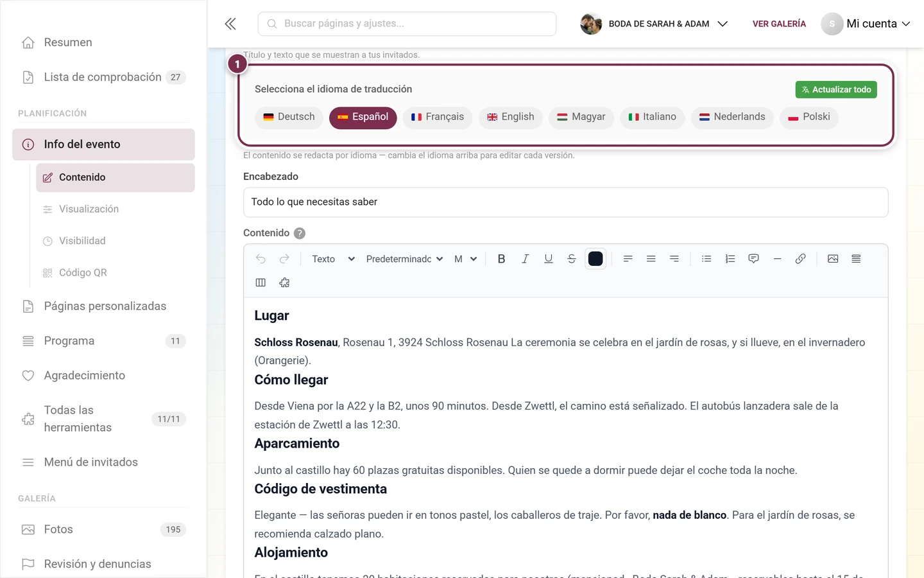
Task: Select Français translation language
Action: point(438,117)
